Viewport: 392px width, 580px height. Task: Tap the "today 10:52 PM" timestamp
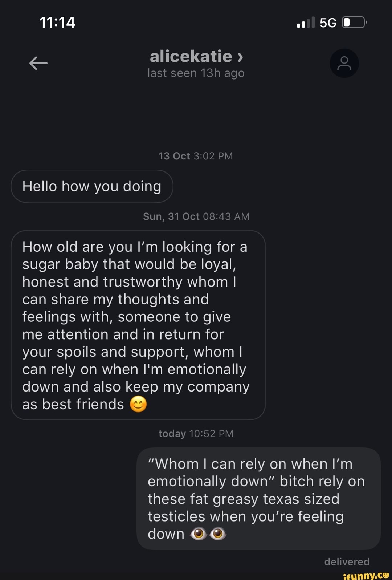(196, 434)
